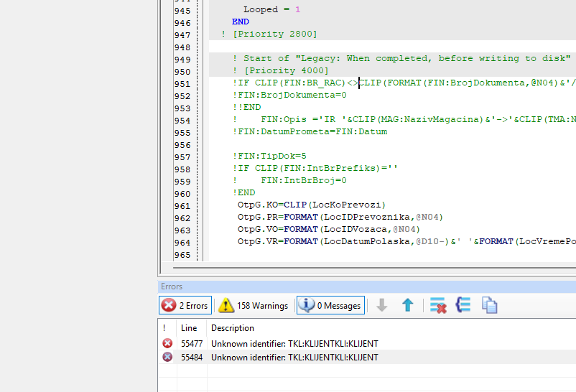Click the 'Looped = 1' code line

click(272, 10)
